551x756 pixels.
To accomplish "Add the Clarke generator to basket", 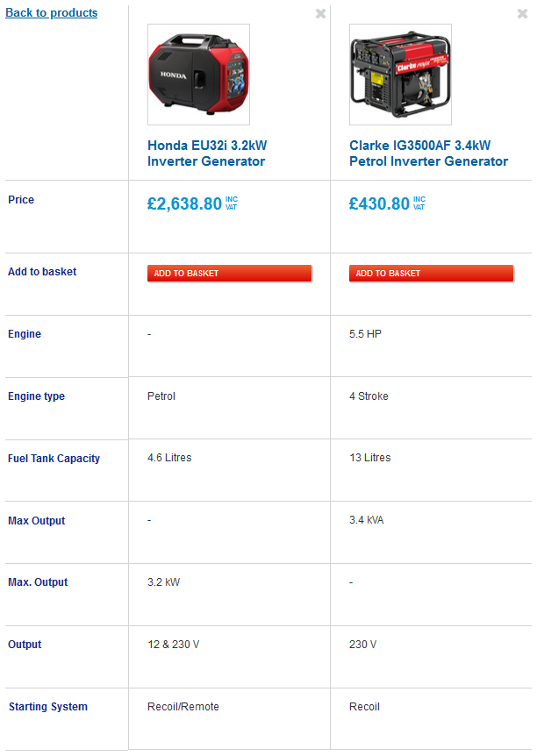I will [x=431, y=274].
